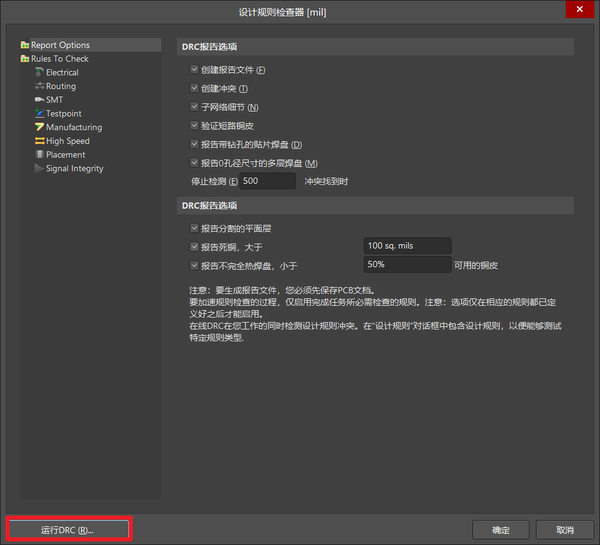Click the Manufacturing rules icon
The height and width of the screenshot is (545, 600).
pos(39,127)
